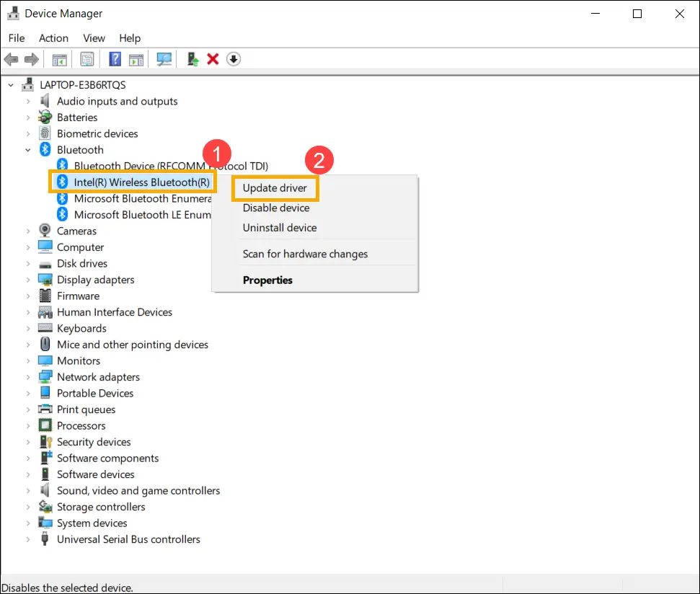This screenshot has width=700, height=594.
Task: Click Scan for hardware changes monitor icon
Action: point(164,59)
